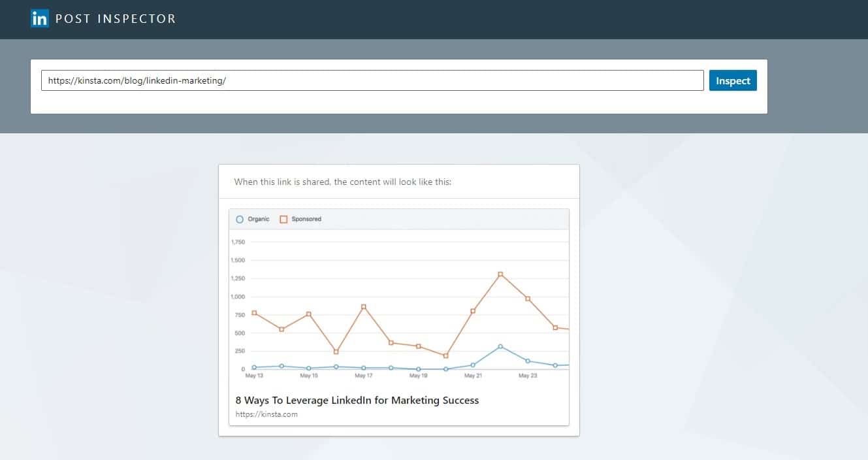Click the Sponsored marker above May 17
The image size is (868, 460).
[364, 306]
